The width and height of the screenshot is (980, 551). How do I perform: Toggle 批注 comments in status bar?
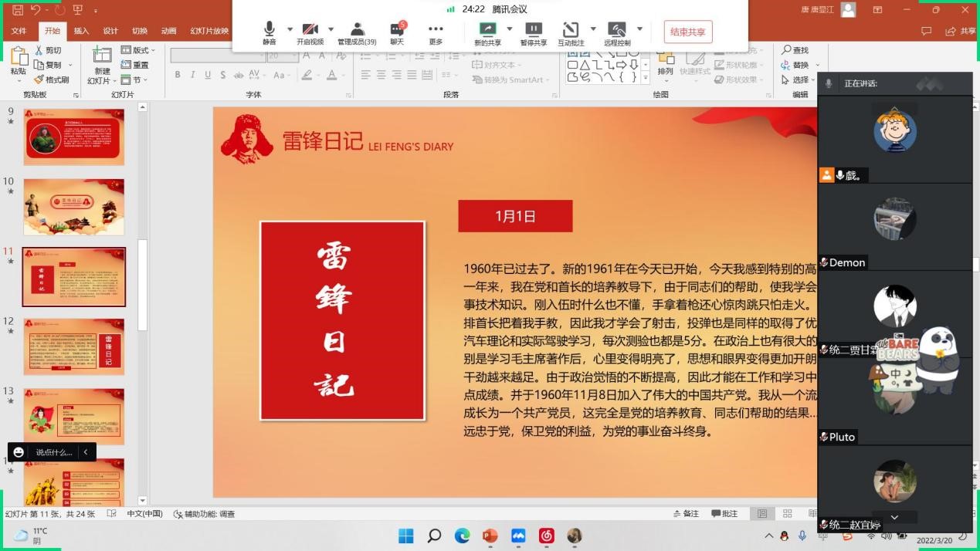click(x=724, y=514)
